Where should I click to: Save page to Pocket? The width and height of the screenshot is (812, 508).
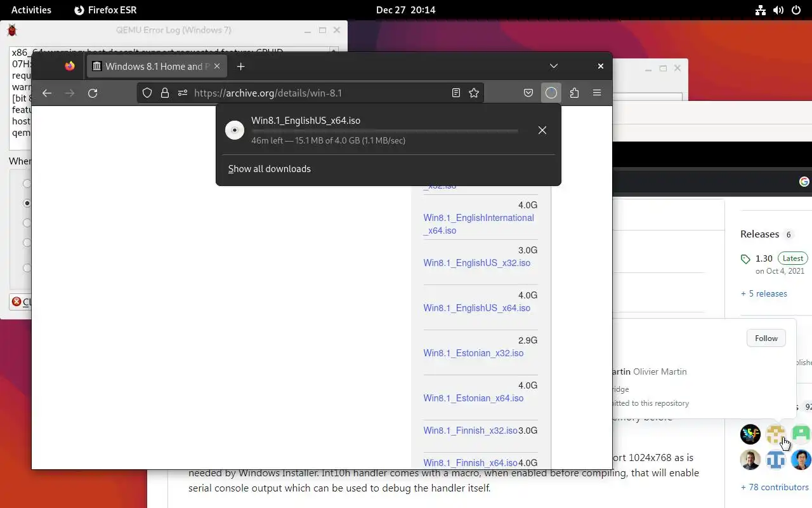click(528, 93)
